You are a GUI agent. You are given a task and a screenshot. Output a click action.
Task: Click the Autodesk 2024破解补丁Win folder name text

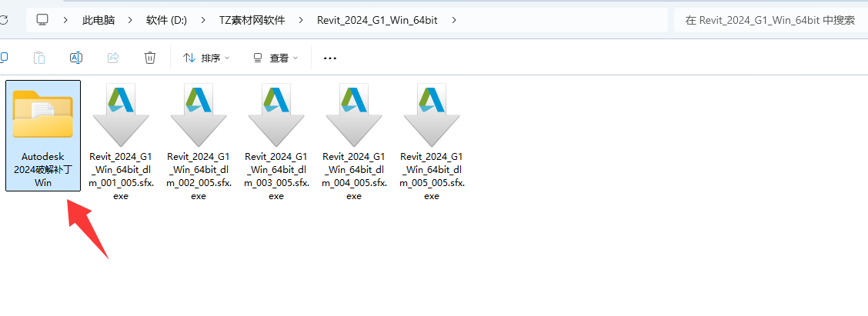pos(43,169)
